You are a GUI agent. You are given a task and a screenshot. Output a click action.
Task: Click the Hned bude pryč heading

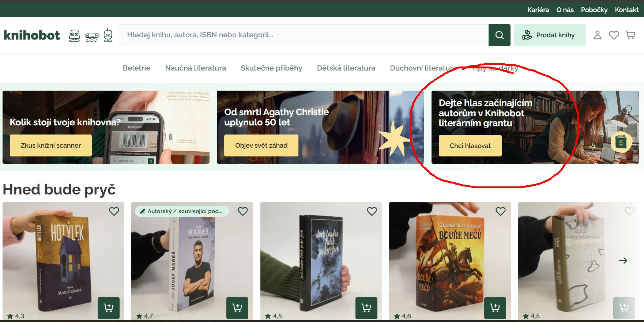pos(59,189)
